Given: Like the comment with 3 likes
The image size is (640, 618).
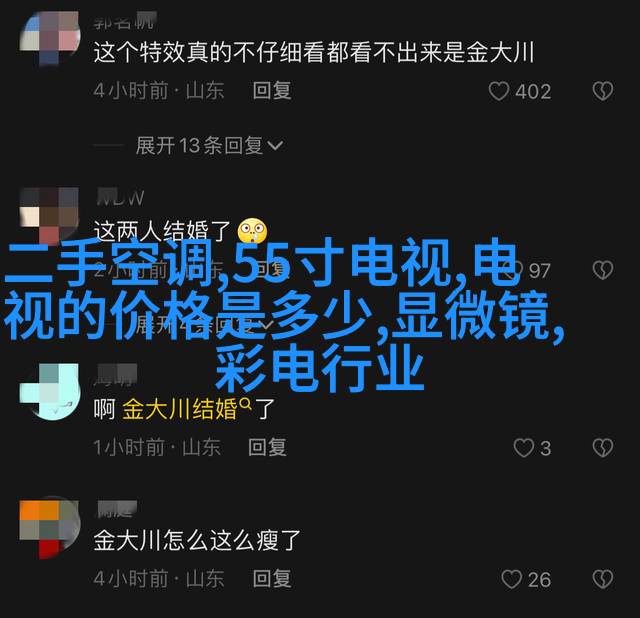Looking at the screenshot, I should point(524,448).
